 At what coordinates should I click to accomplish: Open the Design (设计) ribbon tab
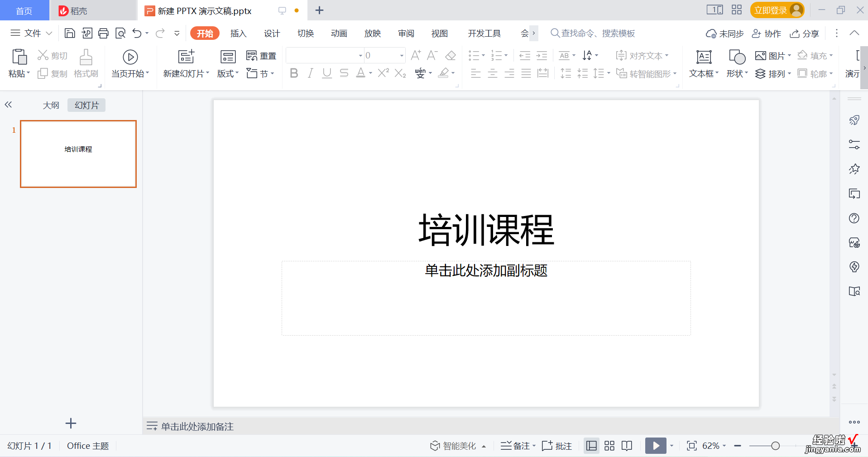[272, 33]
